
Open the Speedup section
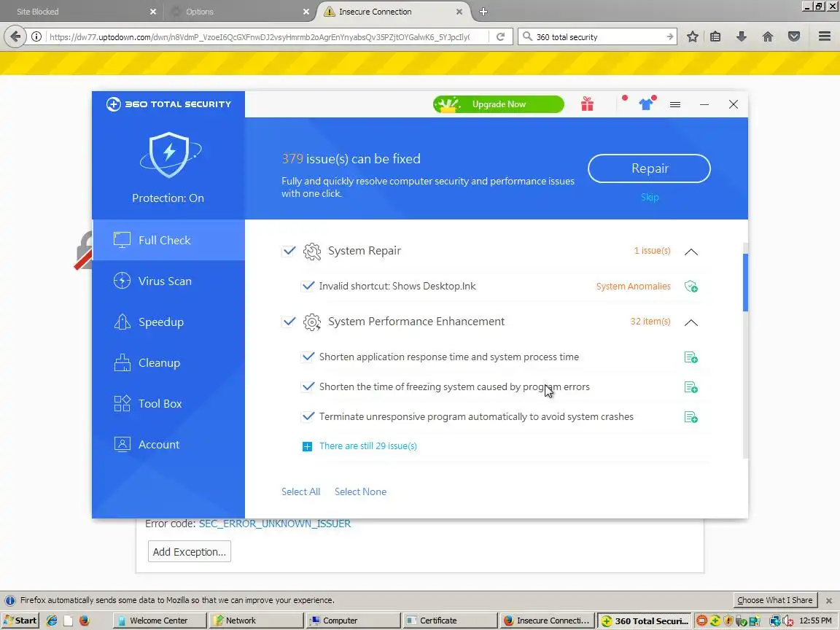tap(168, 322)
